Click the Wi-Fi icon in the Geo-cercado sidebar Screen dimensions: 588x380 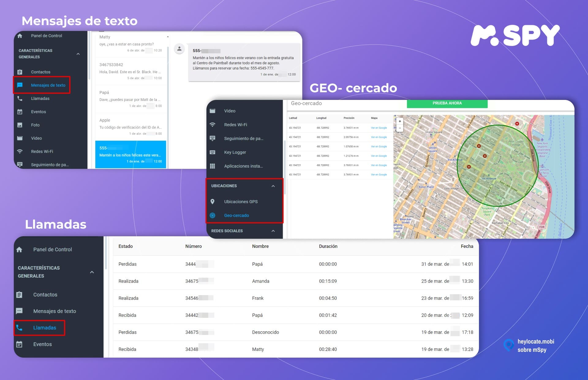pyautogui.click(x=213, y=125)
